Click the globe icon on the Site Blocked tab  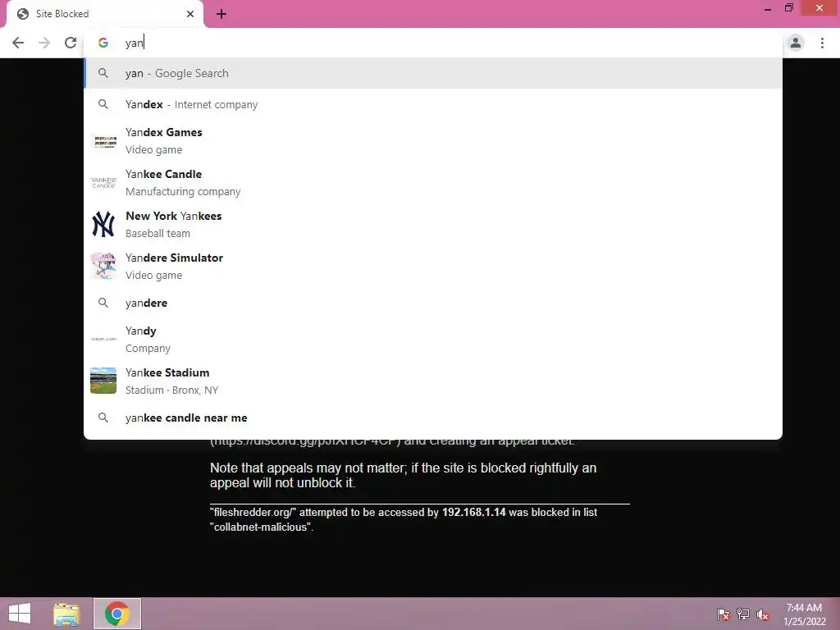[22, 14]
